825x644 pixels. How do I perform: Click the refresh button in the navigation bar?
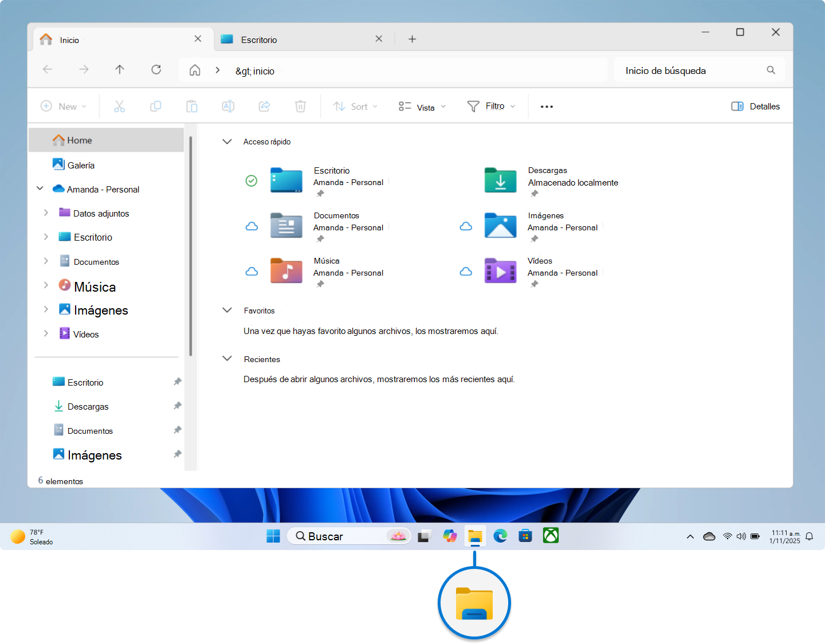(x=156, y=69)
